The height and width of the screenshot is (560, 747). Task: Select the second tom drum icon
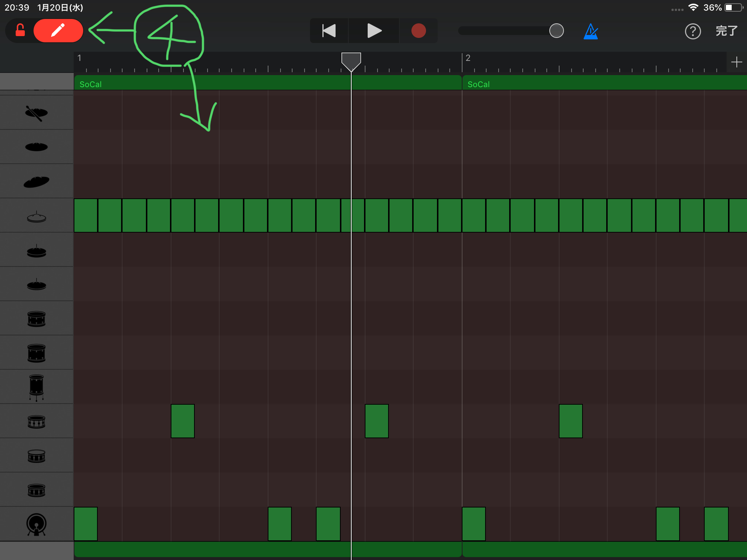36,353
